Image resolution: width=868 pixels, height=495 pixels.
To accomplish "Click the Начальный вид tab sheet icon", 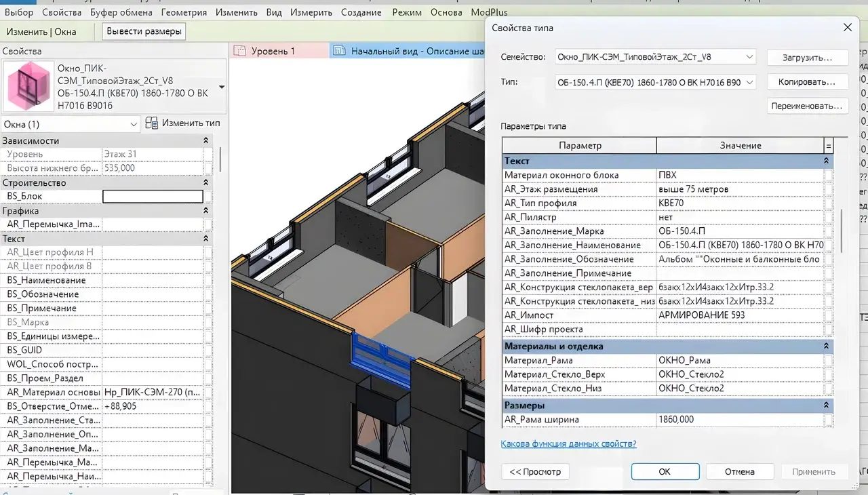I will [x=339, y=51].
